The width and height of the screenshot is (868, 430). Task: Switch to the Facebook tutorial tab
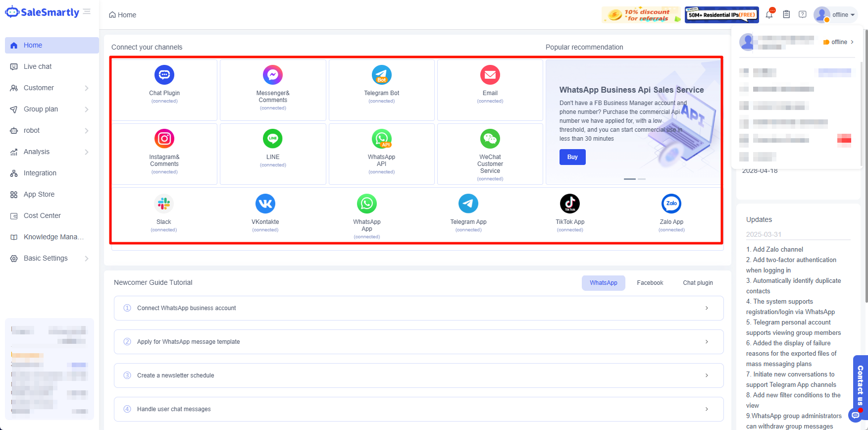650,283
